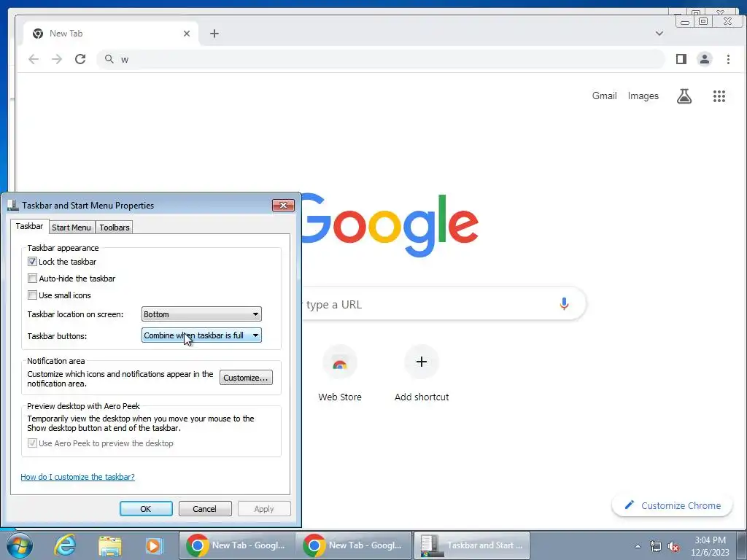Click the Google search box

(443, 304)
